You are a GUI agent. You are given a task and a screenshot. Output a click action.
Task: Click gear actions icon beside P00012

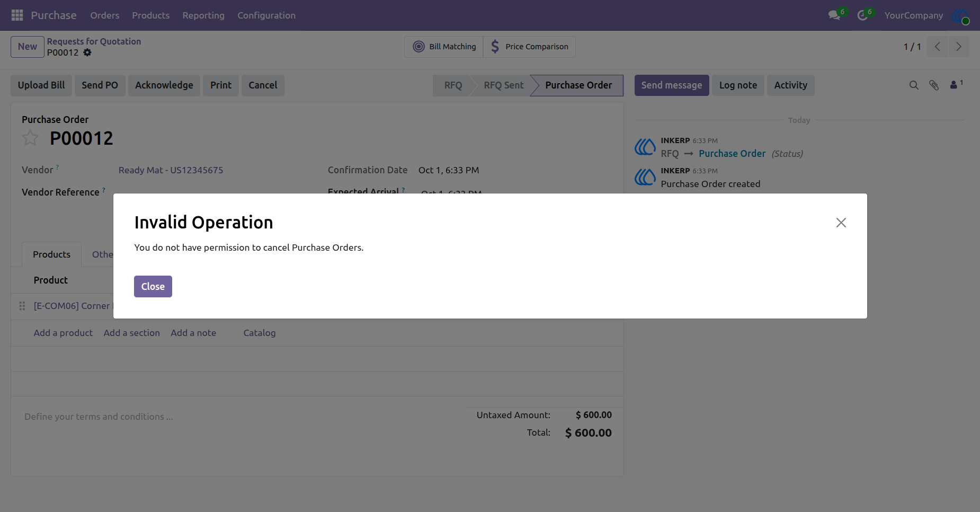coord(87,52)
